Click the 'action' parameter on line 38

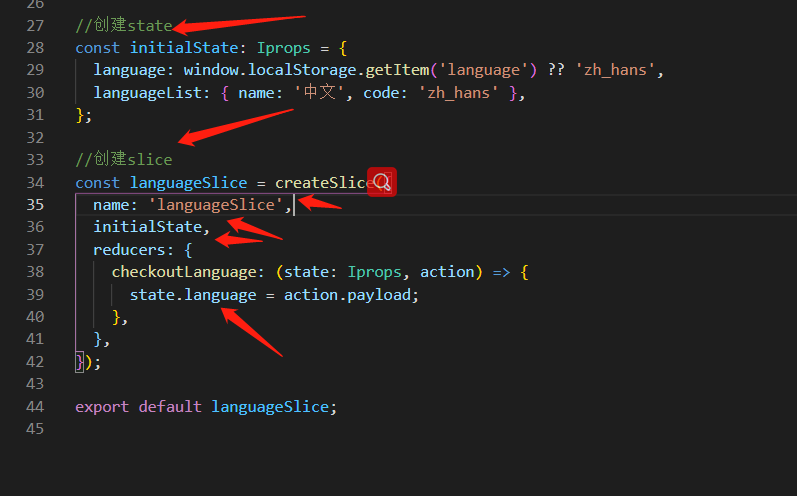coord(447,272)
